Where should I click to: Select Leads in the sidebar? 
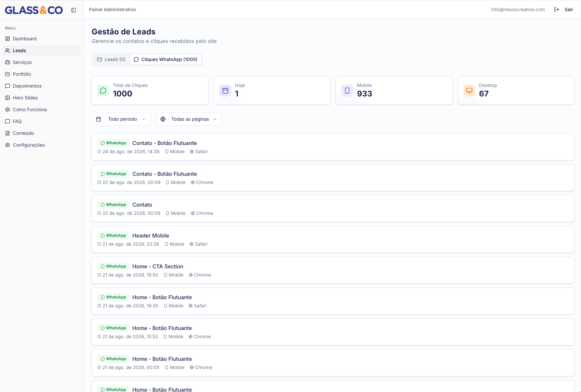[41, 51]
